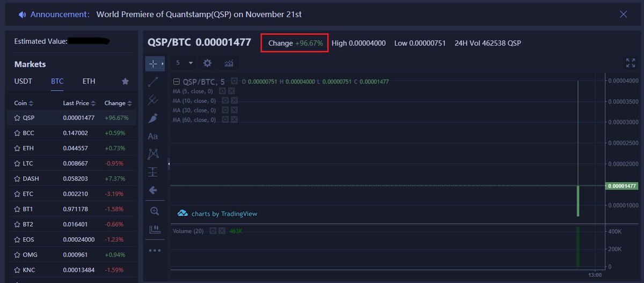
Task: Remove the Volume (20) indicator
Action: coord(222,231)
